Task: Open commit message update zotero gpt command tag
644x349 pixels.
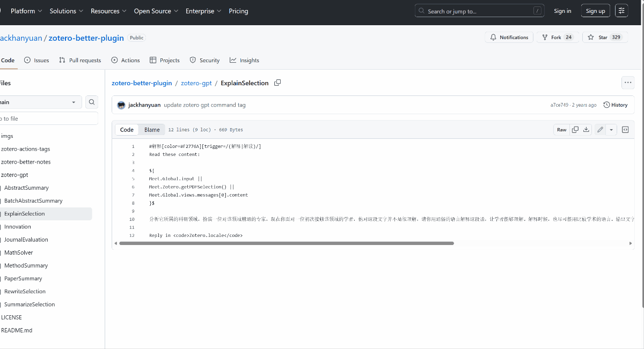Action: point(204,105)
